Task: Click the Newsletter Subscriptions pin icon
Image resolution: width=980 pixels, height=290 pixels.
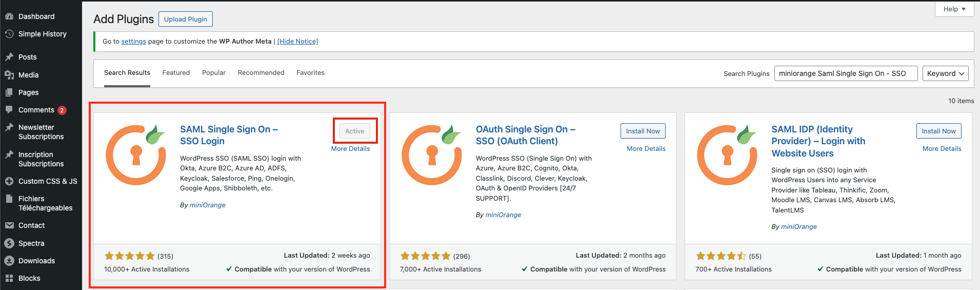Action: pos(9,127)
